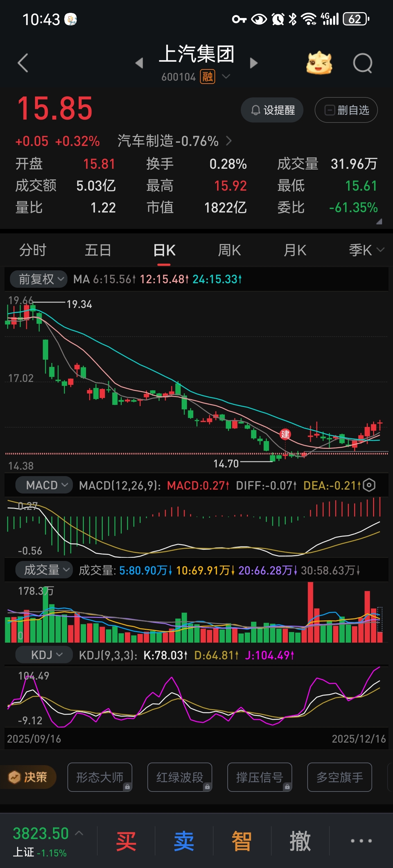
Task: Open 成交量 indicator dropdown
Action: [44, 570]
